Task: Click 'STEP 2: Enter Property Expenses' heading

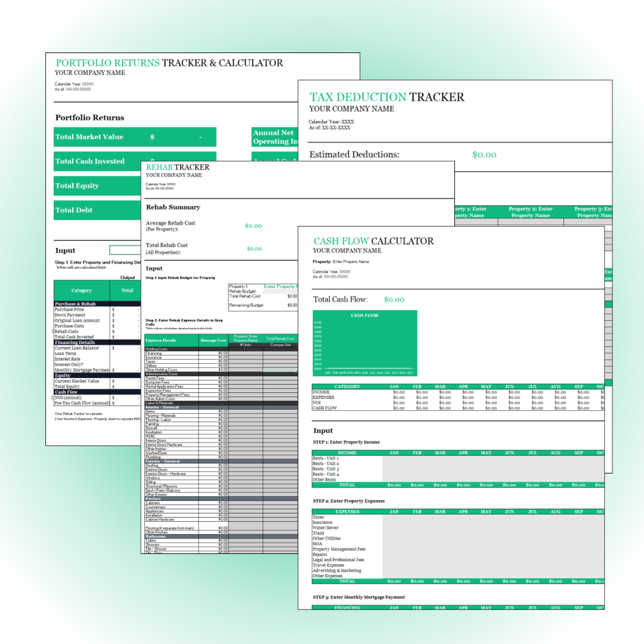Action: click(349, 501)
